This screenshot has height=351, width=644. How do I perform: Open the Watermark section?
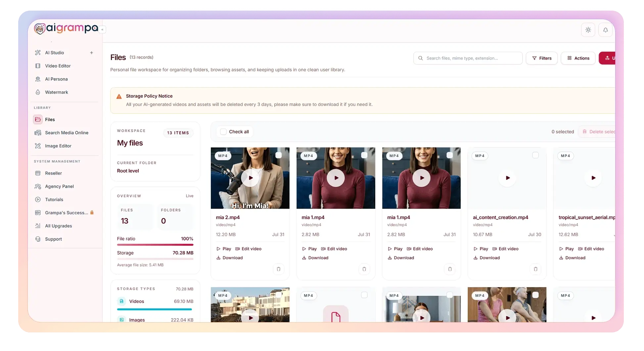click(57, 92)
